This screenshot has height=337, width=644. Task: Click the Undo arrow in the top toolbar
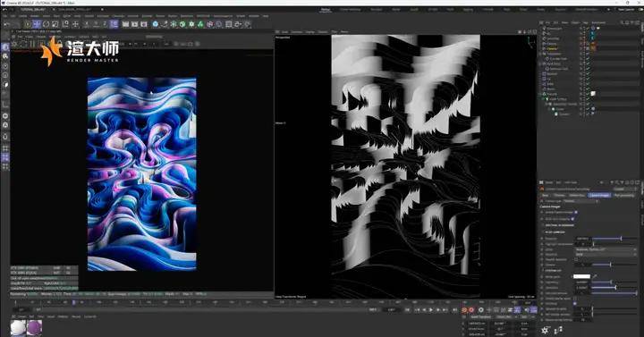click(6, 24)
